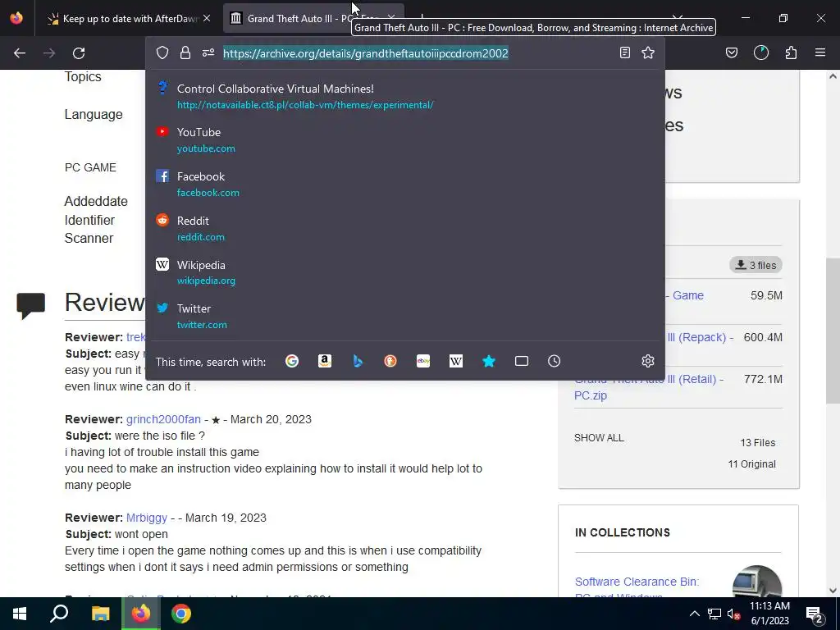Image resolution: width=840 pixels, height=630 pixels.
Task: Click SHOW ALL files link
Action: pyautogui.click(x=599, y=438)
